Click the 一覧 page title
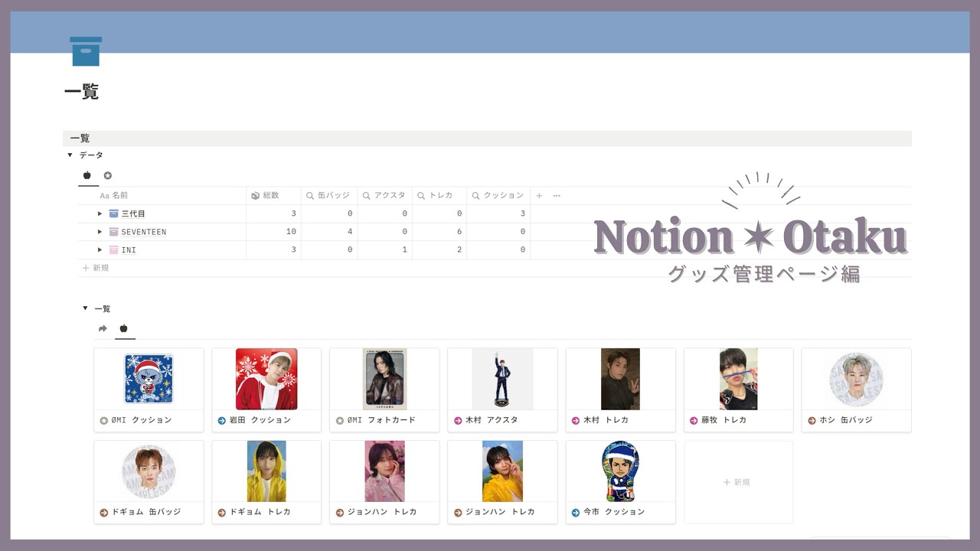 [81, 92]
